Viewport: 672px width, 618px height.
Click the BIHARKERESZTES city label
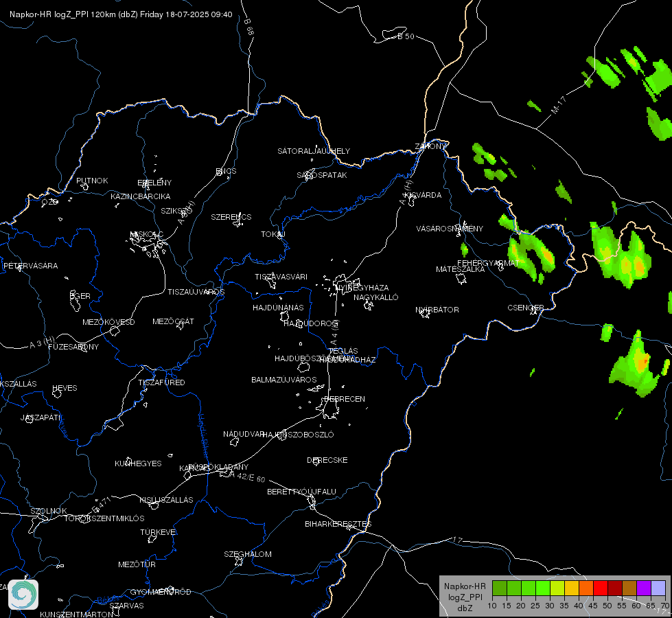click(338, 524)
